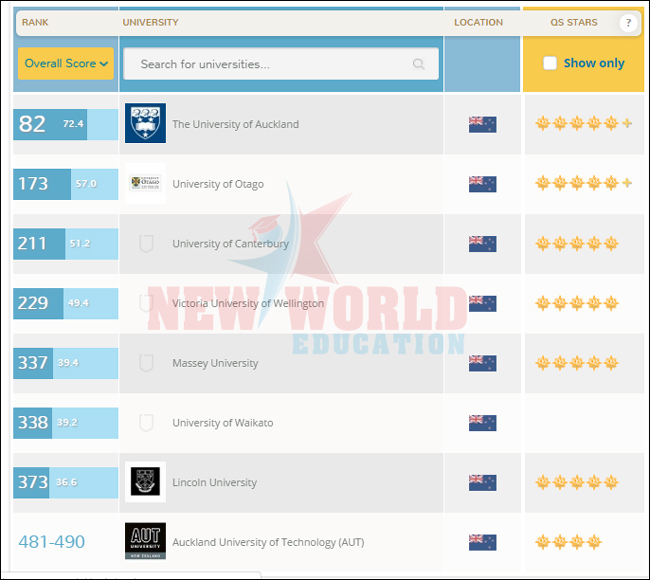The width and height of the screenshot is (650, 580).
Task: Click the New Zealand flag for Massey
Action: (x=483, y=363)
